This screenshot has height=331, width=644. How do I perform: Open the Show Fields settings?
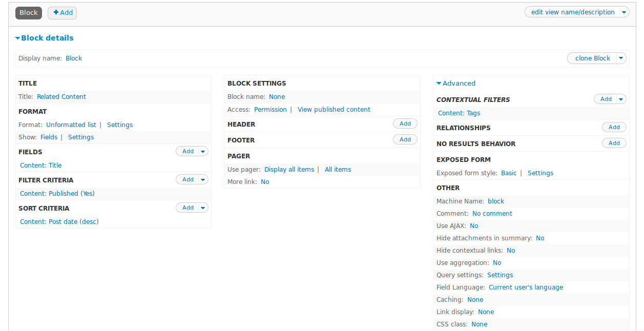(x=80, y=137)
